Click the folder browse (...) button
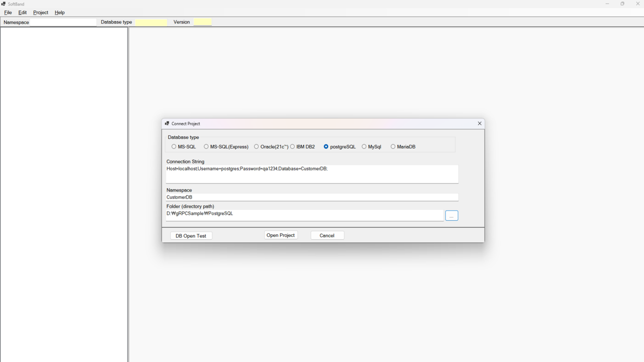Image resolution: width=644 pixels, height=362 pixels. 451,216
